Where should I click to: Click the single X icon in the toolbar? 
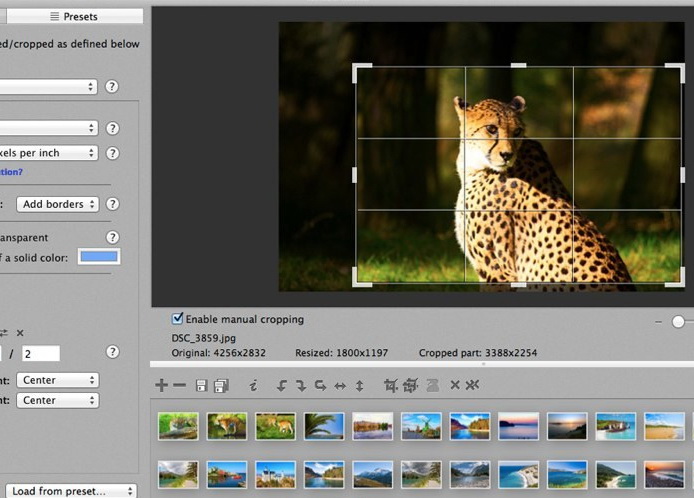[454, 385]
